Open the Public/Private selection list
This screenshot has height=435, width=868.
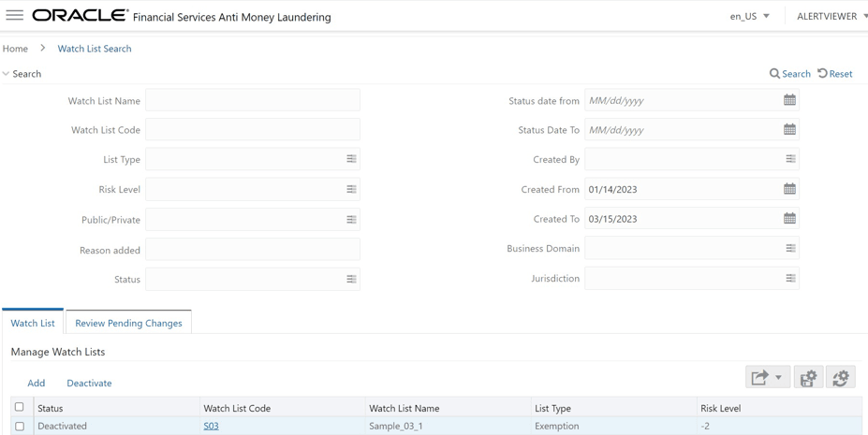point(351,220)
